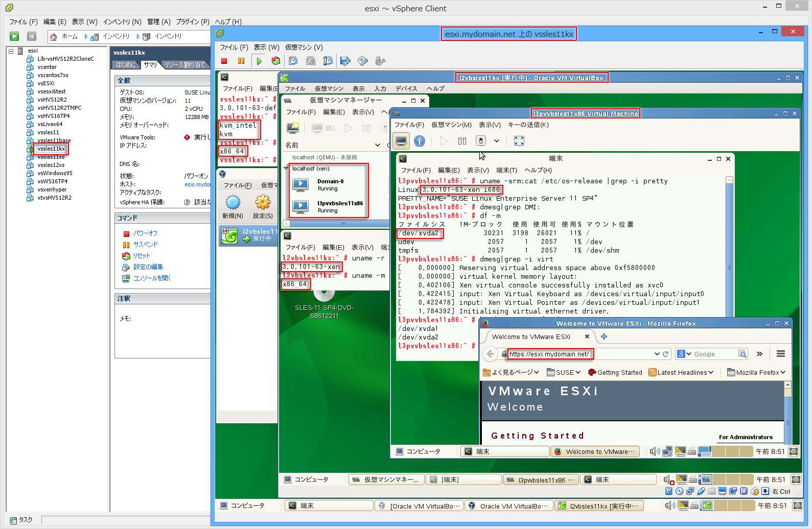Reload page in Firefox
The height and width of the screenshot is (529, 812).
click(x=666, y=354)
